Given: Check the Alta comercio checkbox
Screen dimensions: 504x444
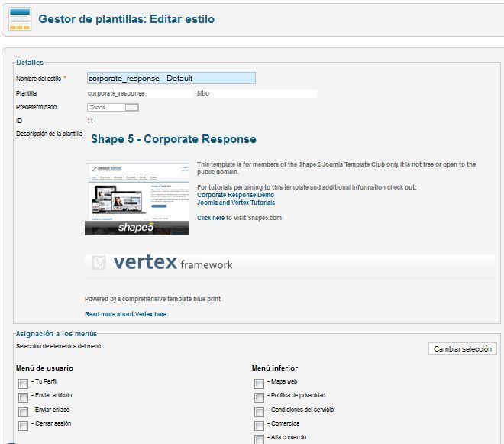Looking at the screenshot, I should click(x=259, y=439).
